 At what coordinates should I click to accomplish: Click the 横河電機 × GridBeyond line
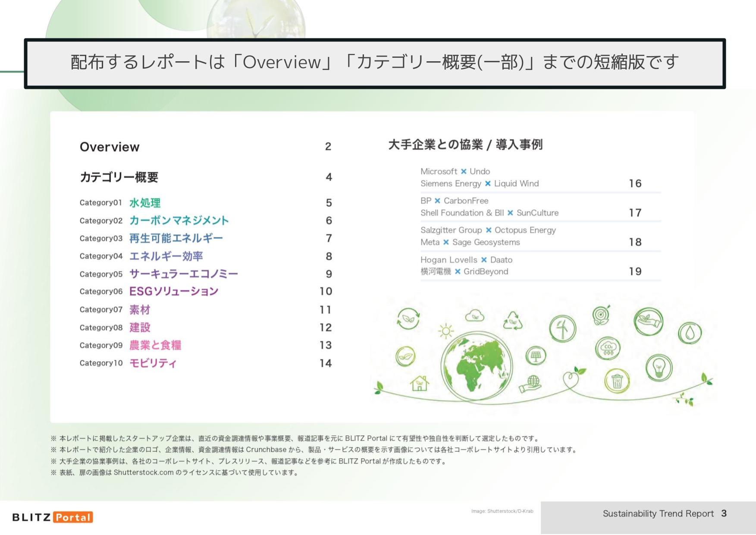464,272
